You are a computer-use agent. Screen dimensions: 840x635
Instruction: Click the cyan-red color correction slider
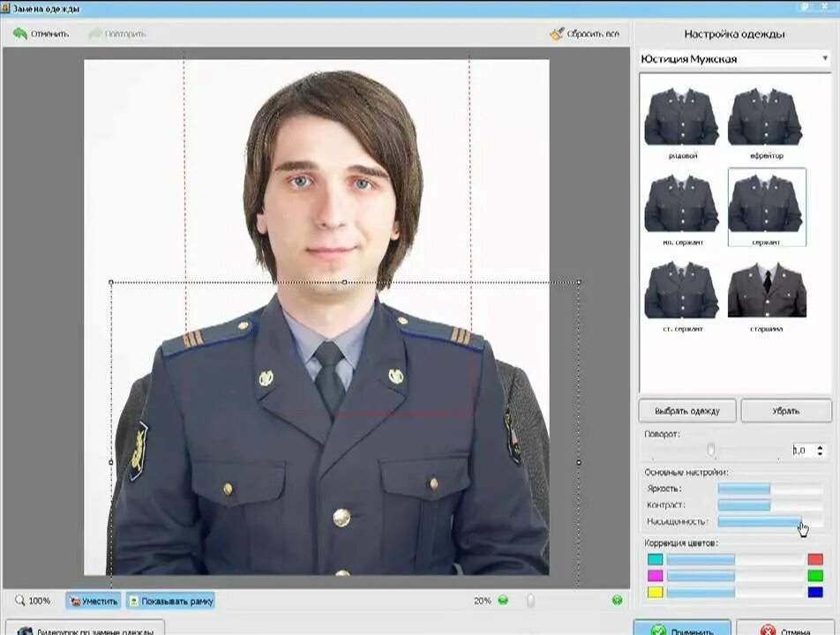click(x=735, y=559)
